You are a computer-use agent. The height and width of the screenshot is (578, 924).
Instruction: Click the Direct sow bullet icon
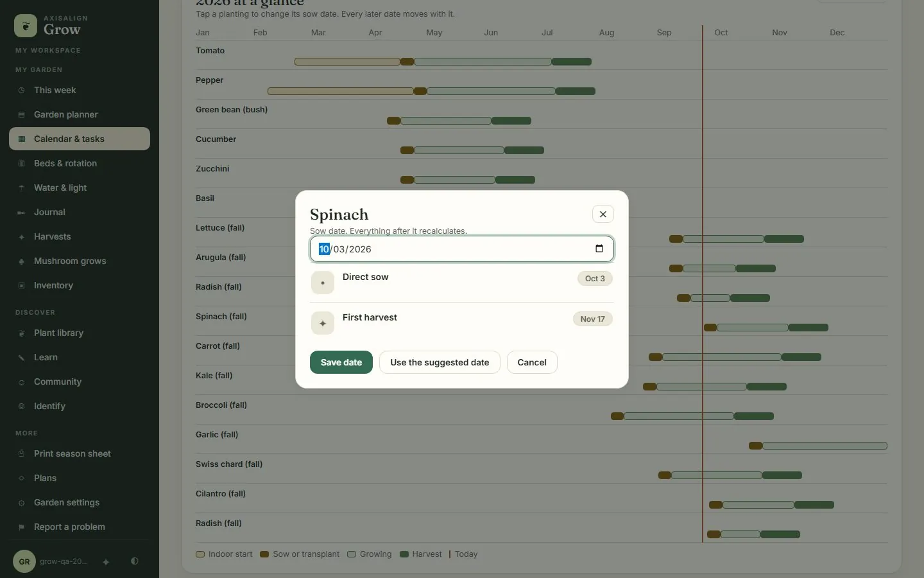tap(323, 283)
